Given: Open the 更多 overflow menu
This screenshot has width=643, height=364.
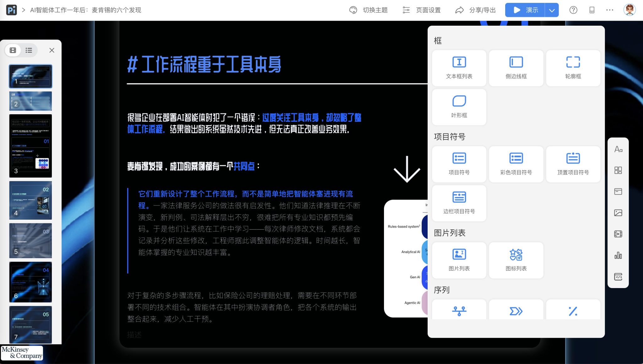Looking at the screenshot, I should tap(609, 10).
